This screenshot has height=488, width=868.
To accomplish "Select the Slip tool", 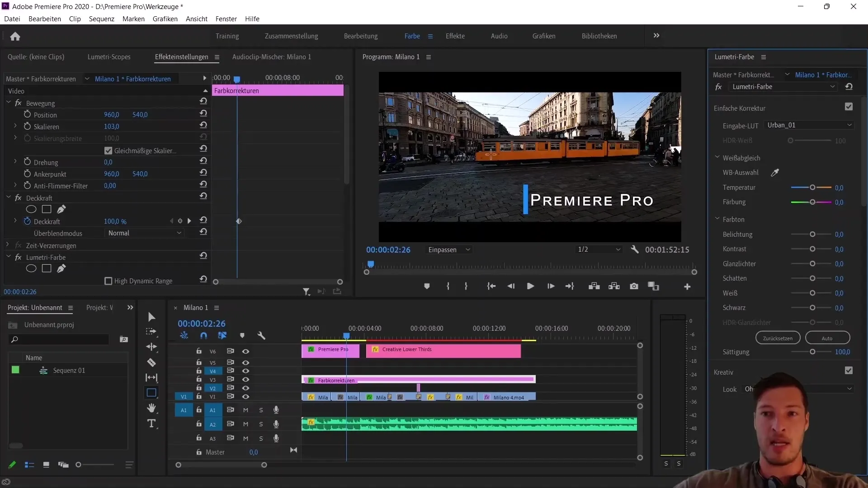I will pyautogui.click(x=151, y=377).
